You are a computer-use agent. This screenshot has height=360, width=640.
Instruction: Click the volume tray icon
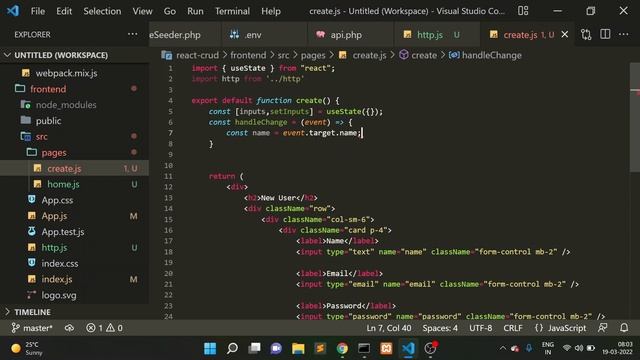click(x=579, y=348)
